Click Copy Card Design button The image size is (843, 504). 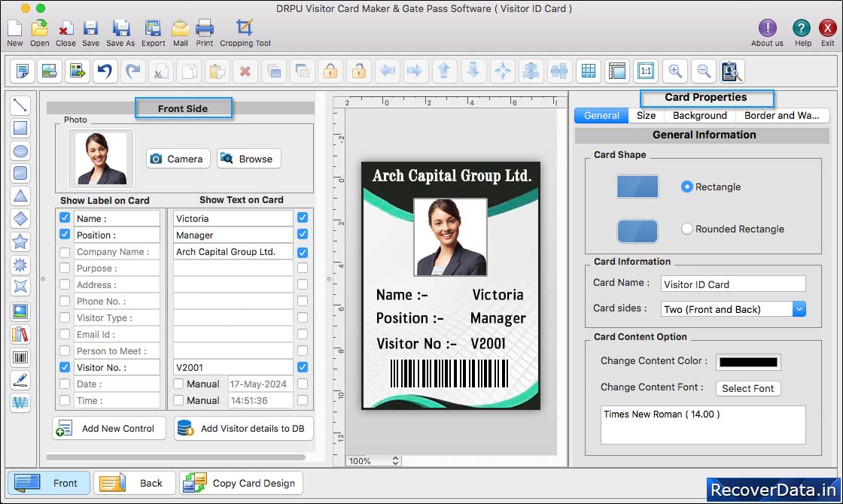(x=242, y=483)
